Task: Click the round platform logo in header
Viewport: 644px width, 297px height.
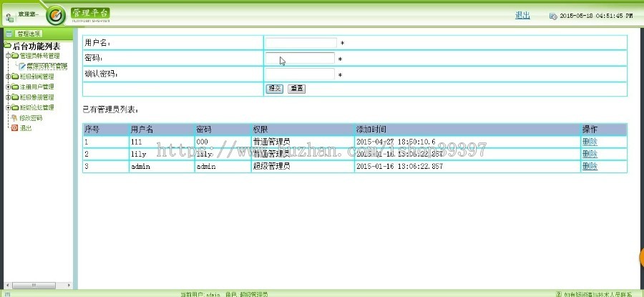Action: [x=56, y=16]
